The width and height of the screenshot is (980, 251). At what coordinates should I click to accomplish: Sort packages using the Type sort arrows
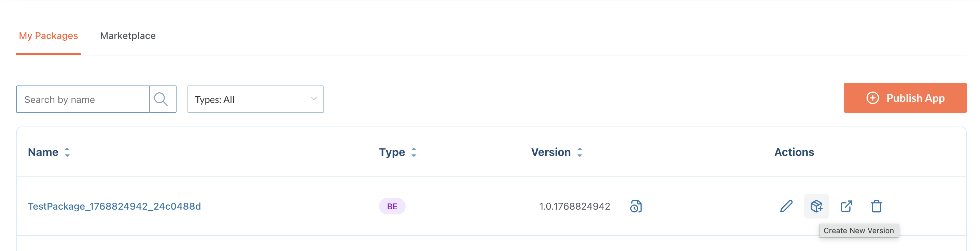414,153
